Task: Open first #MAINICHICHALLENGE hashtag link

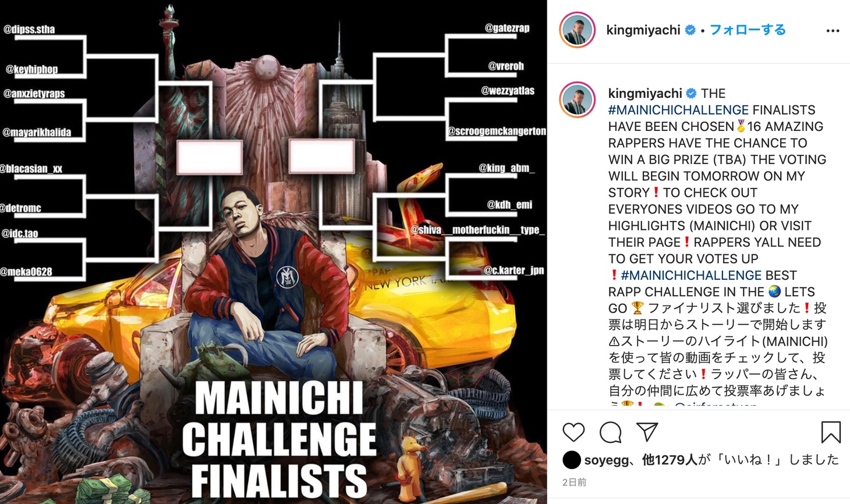Action: pos(678,110)
